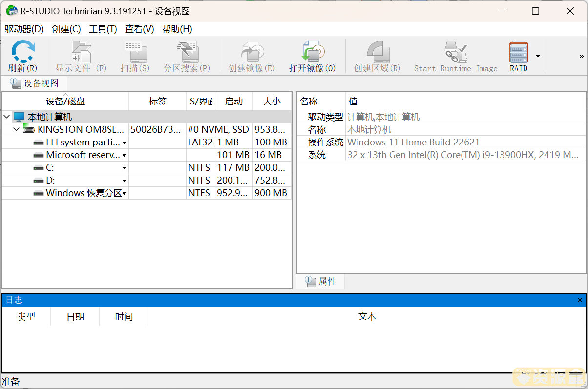Screen dimensions: 588x389
Task: Click the 文本 column header in log
Action: [367, 317]
